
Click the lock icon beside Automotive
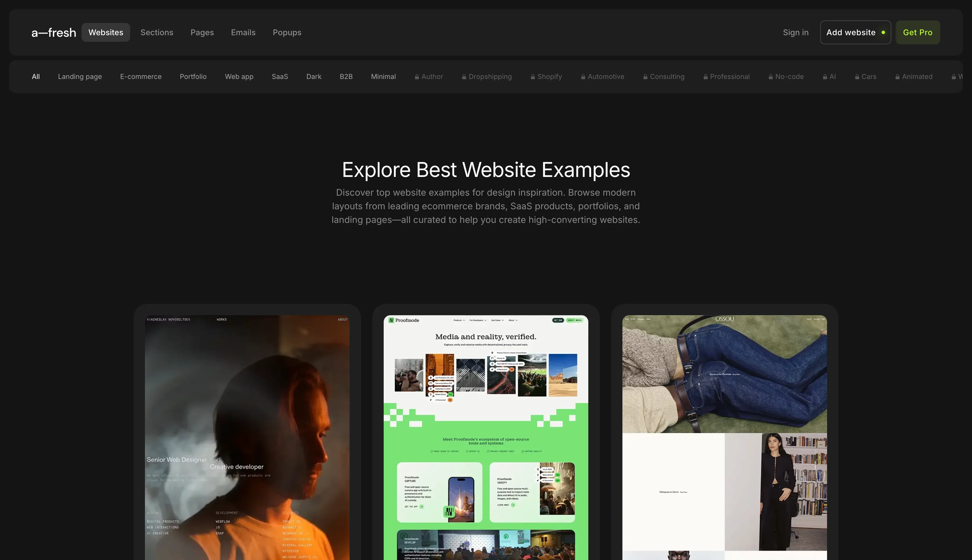pyautogui.click(x=583, y=77)
